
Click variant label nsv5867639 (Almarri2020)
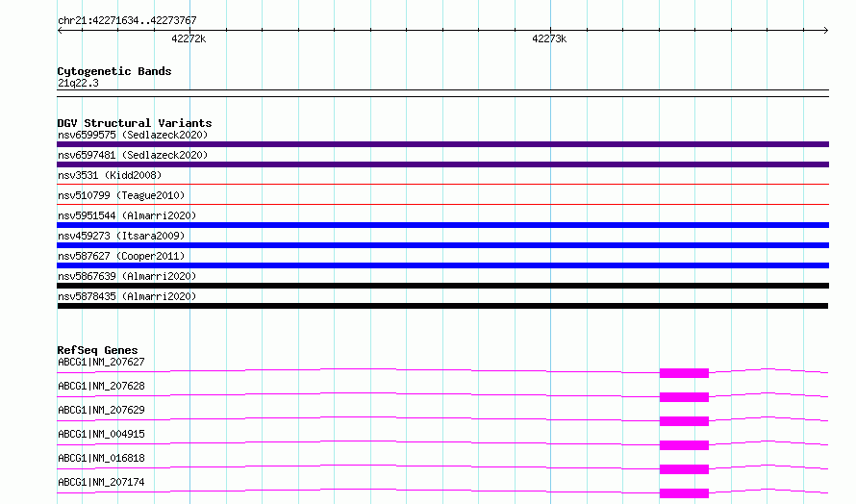click(127, 276)
